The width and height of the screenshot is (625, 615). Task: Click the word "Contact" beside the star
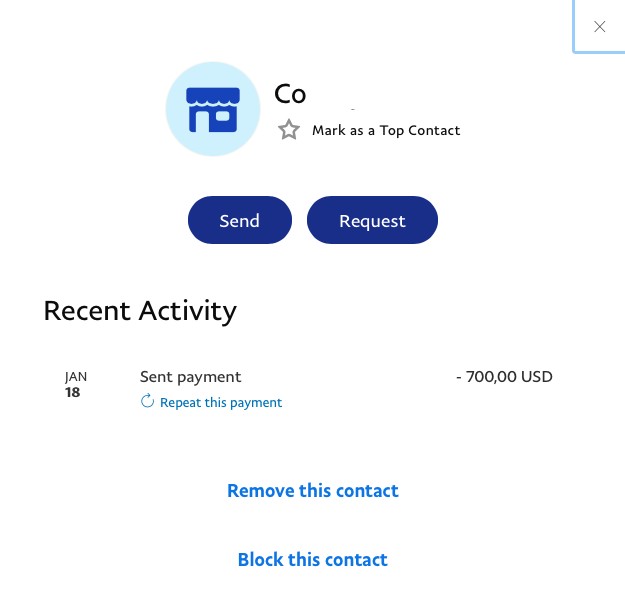coord(434,130)
